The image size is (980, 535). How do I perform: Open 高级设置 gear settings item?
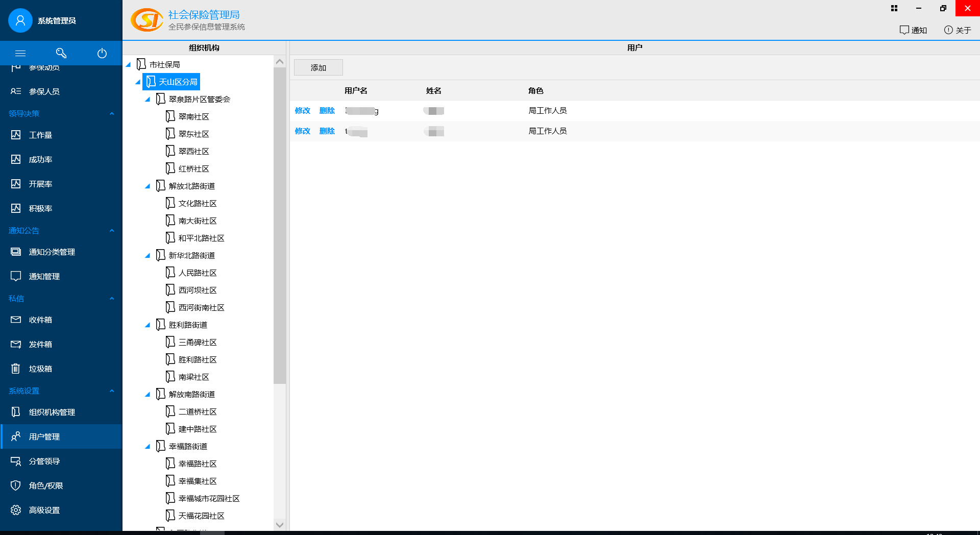(x=44, y=510)
